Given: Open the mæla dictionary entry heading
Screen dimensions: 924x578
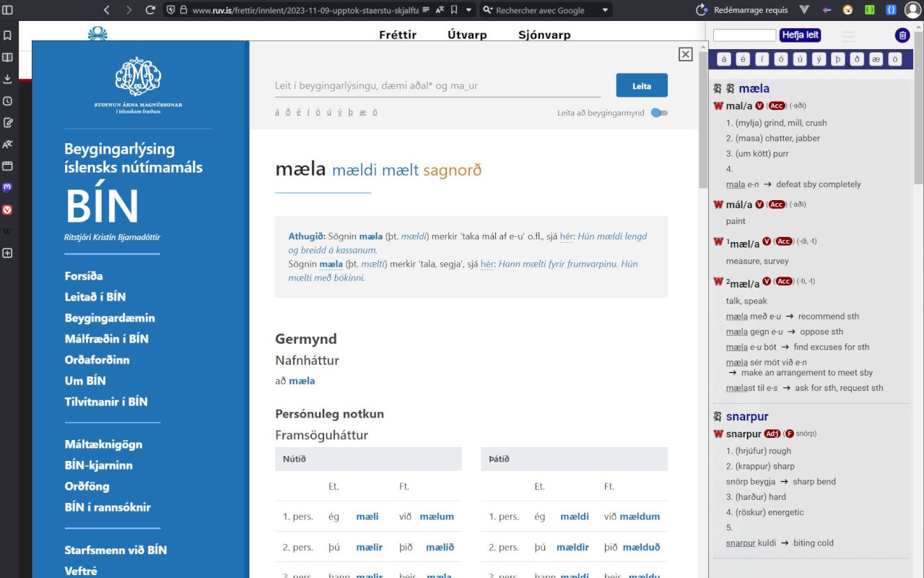Looking at the screenshot, I should (754, 88).
